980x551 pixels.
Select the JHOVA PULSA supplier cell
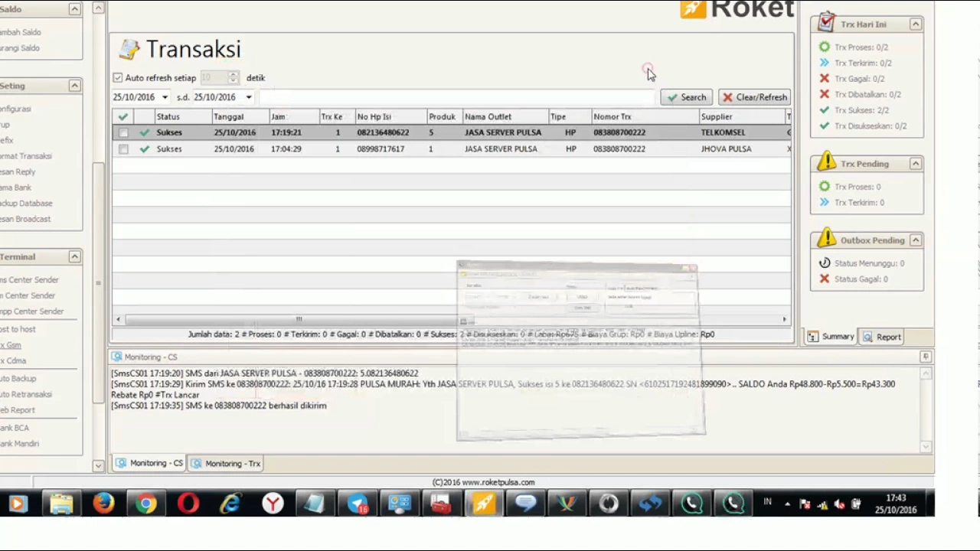726,149
